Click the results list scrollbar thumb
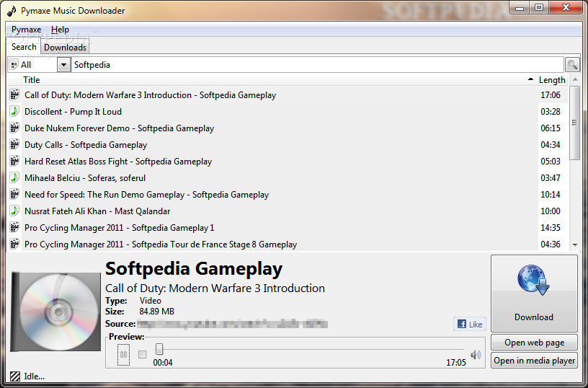Image resolution: width=588 pixels, height=388 pixels. coord(574,123)
